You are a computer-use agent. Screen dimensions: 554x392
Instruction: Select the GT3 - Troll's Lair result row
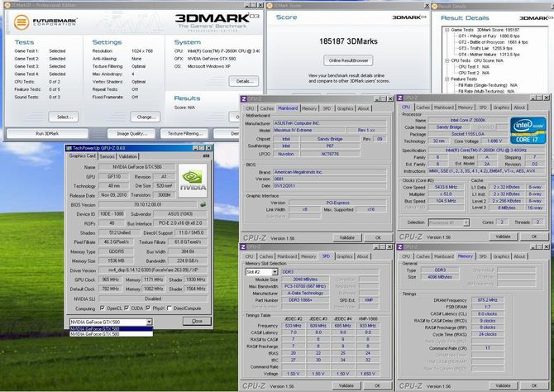pyautogui.click(x=485, y=49)
